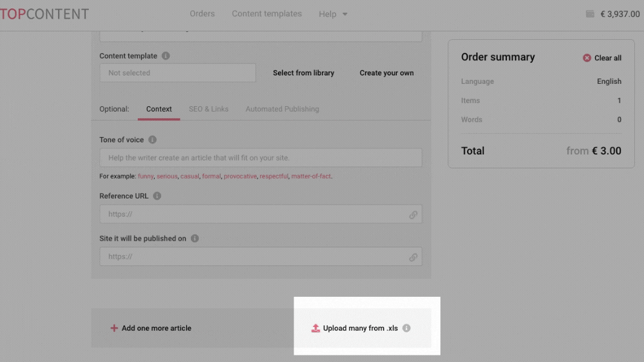
Task: Click the info icon next to Tone of voice
Action: click(x=151, y=139)
